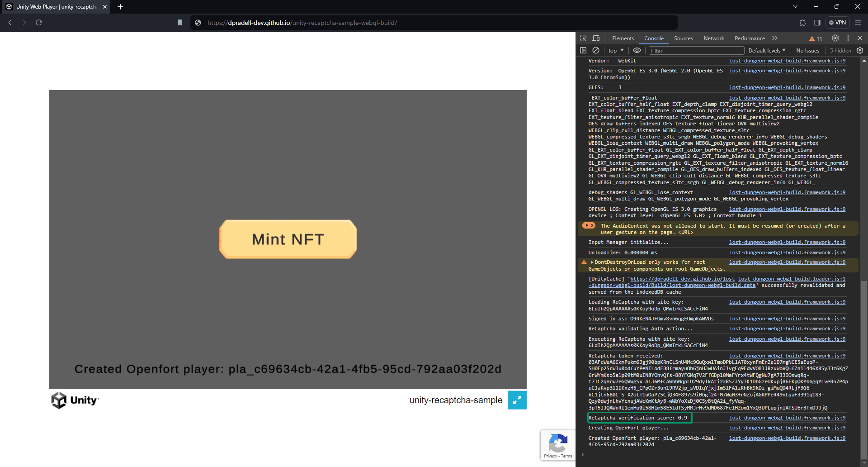The height and width of the screenshot is (467, 868).
Task: Create a live expression with the eye icon
Action: pyautogui.click(x=637, y=50)
